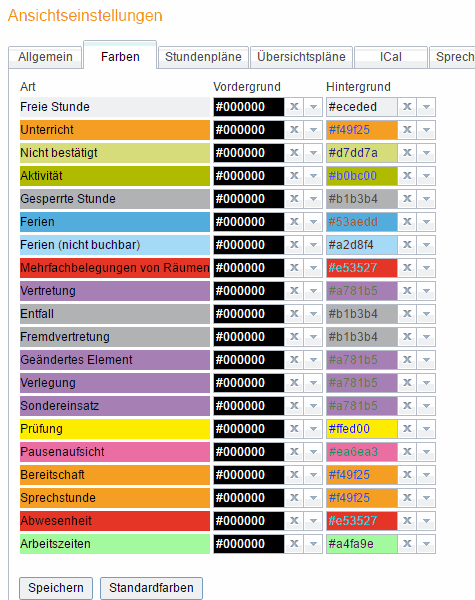Open the Freie Stunde background color dropdown
Screen dimensions: 475x600
point(426,107)
